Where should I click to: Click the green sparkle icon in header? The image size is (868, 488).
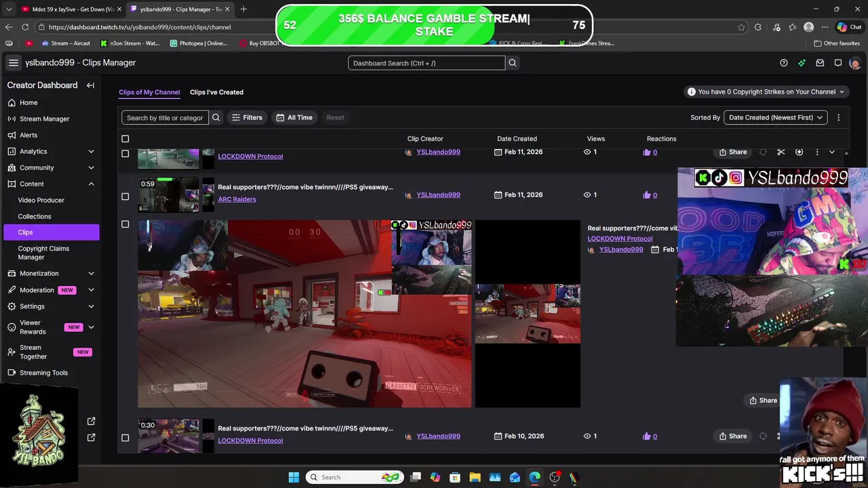coord(802,63)
